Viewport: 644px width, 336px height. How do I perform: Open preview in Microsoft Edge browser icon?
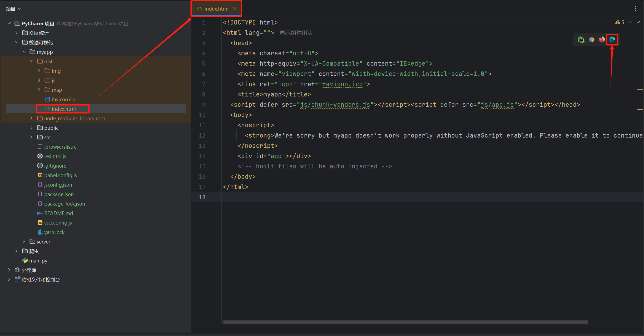pos(612,40)
